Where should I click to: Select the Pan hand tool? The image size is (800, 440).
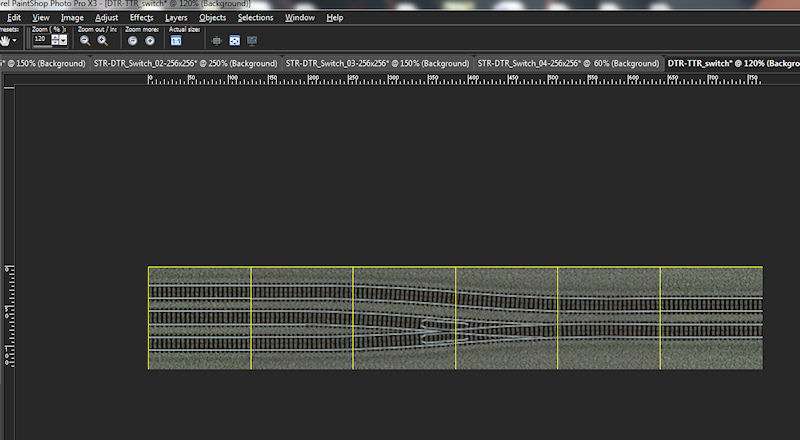pyautogui.click(x=5, y=40)
